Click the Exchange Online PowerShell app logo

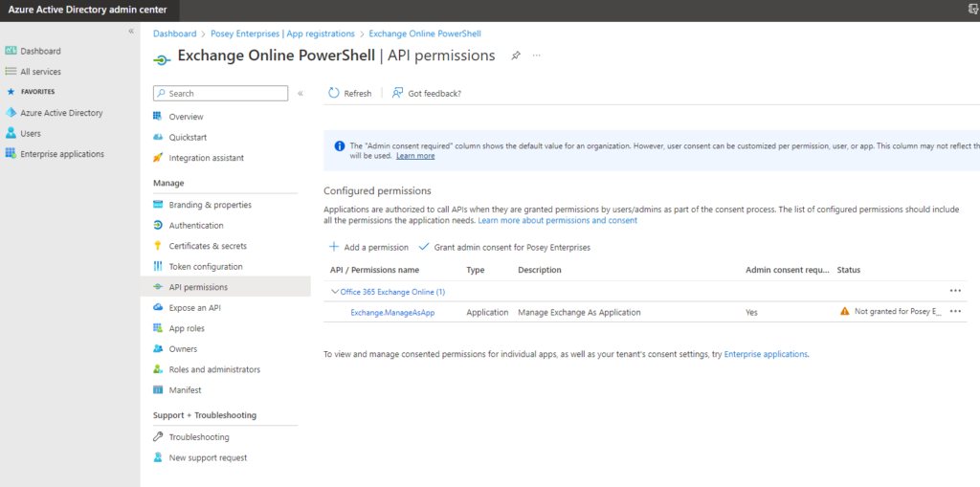click(161, 60)
